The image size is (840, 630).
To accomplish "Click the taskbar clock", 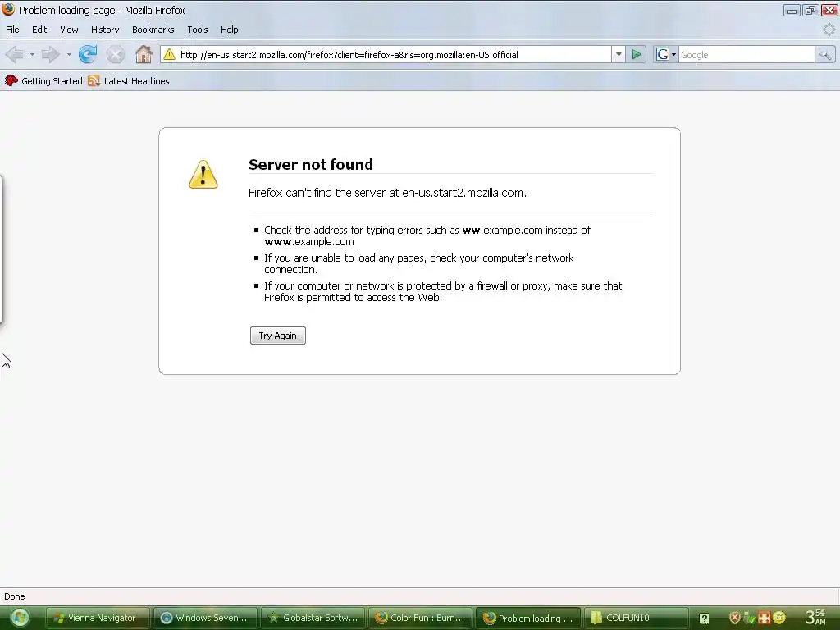I will 815,617.
